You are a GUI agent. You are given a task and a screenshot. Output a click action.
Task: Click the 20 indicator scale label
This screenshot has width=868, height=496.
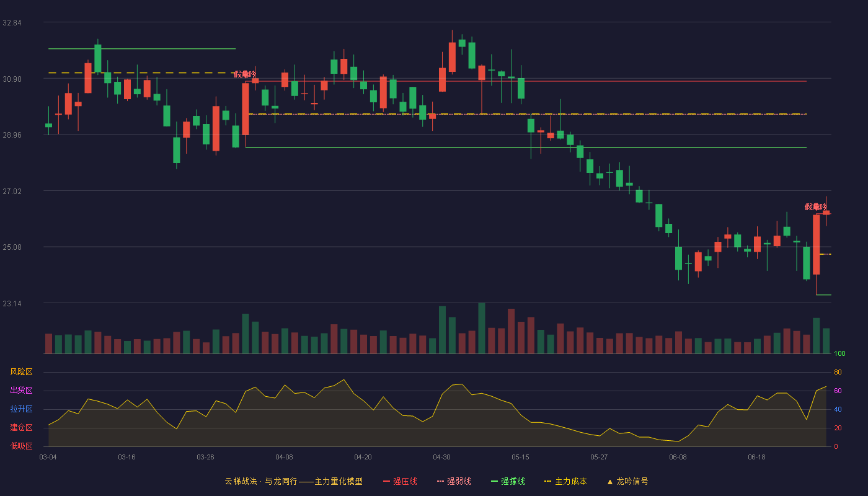(838, 428)
